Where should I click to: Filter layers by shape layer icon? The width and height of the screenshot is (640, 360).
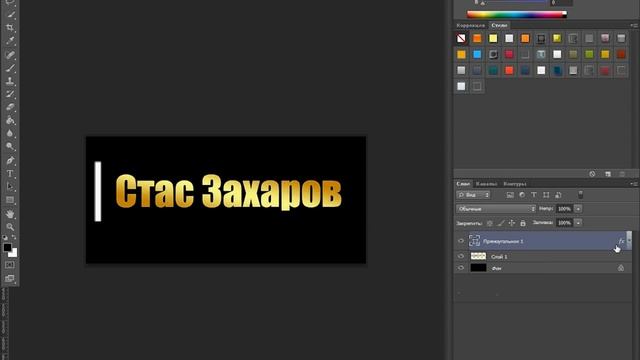tap(546, 195)
